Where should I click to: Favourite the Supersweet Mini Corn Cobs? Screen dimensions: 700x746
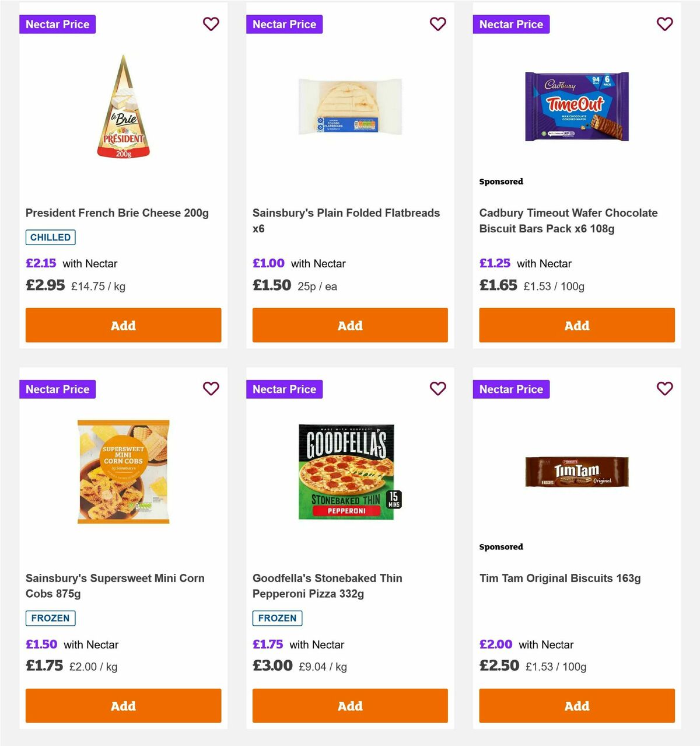(x=211, y=389)
